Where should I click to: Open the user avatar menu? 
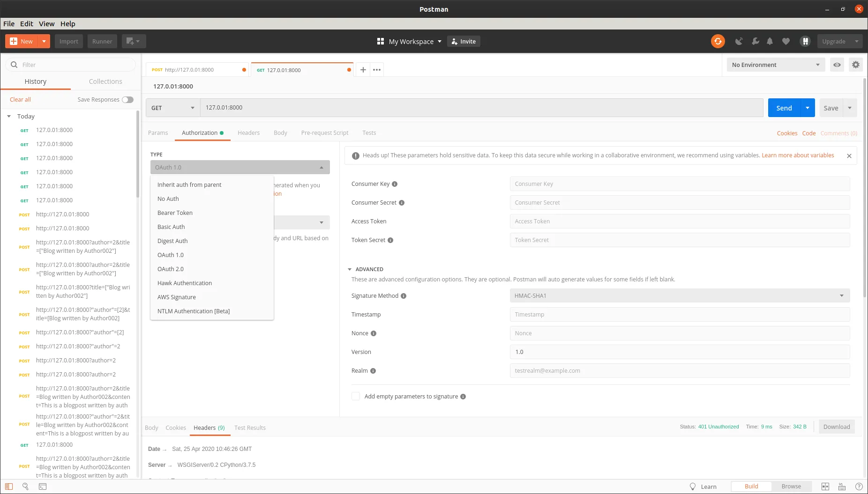(805, 41)
